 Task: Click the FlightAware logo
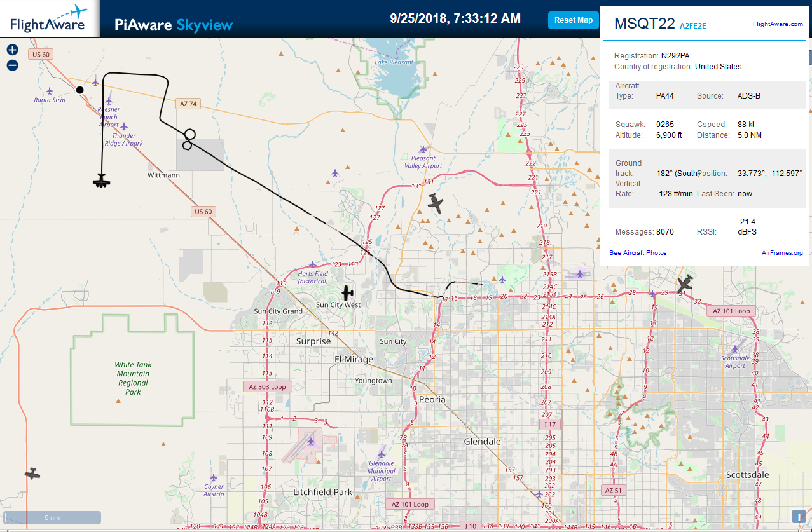click(49, 19)
